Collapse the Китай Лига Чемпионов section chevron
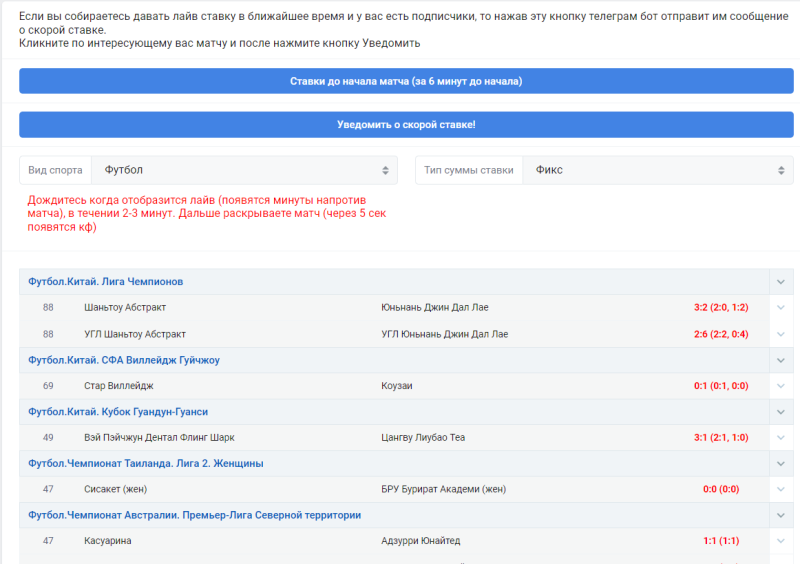800x564 pixels. [781, 282]
